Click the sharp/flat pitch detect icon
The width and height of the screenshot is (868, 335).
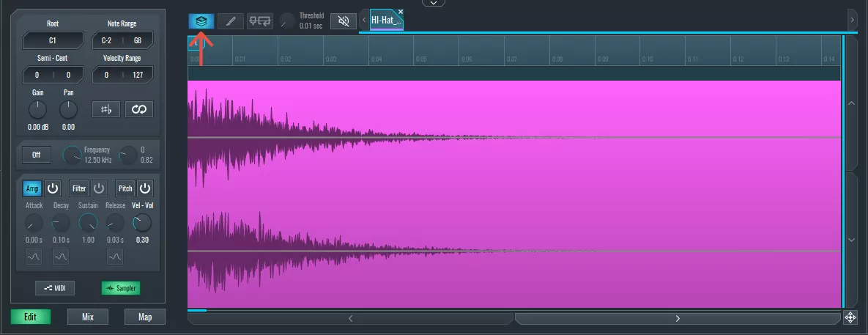105,110
